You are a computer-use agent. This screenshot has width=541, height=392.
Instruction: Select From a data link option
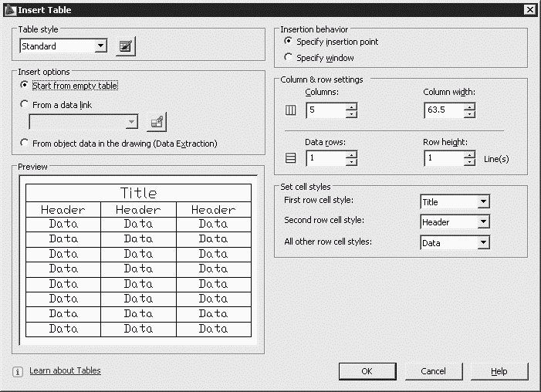tap(25, 105)
